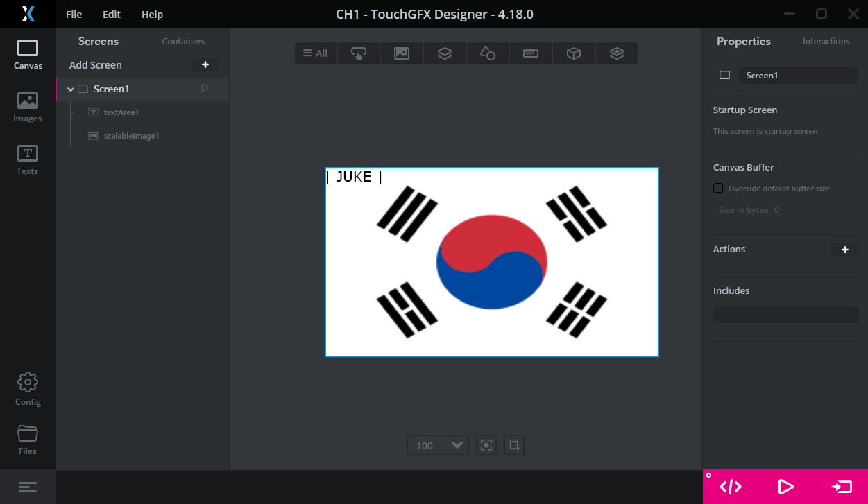Screen dimensions: 868x504
Task: Click the JUKE text on canvas
Action: (x=354, y=177)
